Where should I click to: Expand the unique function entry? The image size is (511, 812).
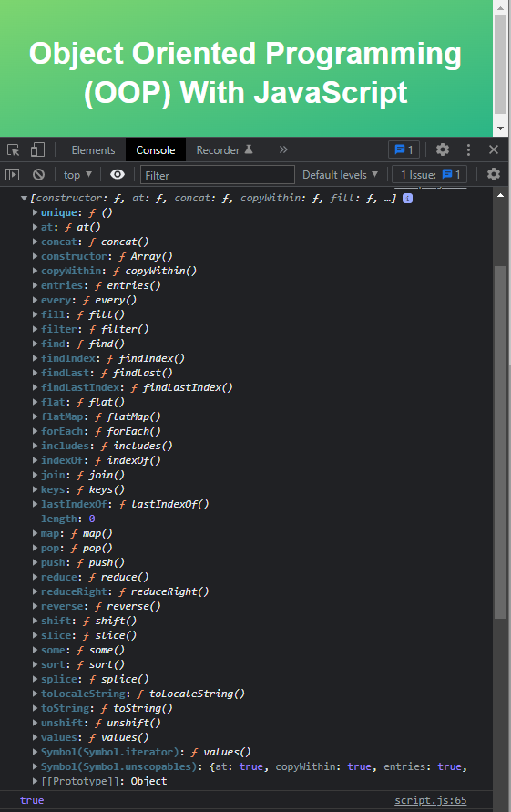(35, 212)
